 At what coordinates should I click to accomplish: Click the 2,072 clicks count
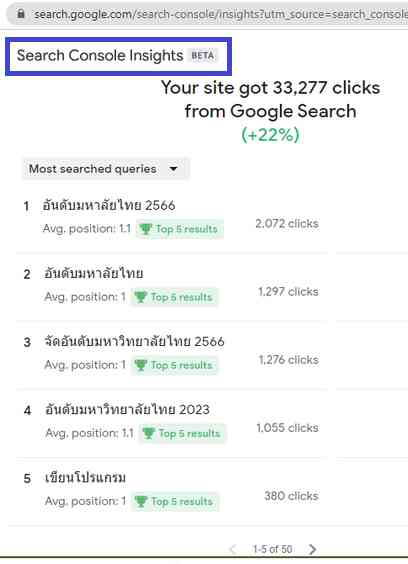click(287, 223)
